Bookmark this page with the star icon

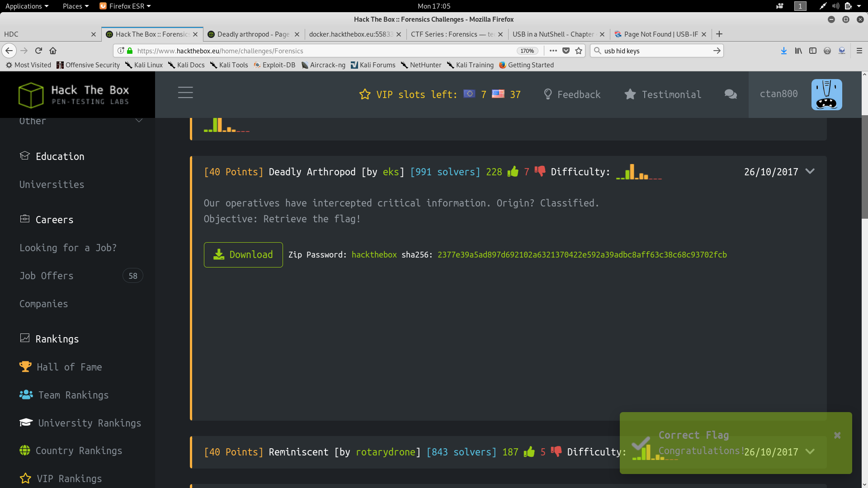coord(579,51)
